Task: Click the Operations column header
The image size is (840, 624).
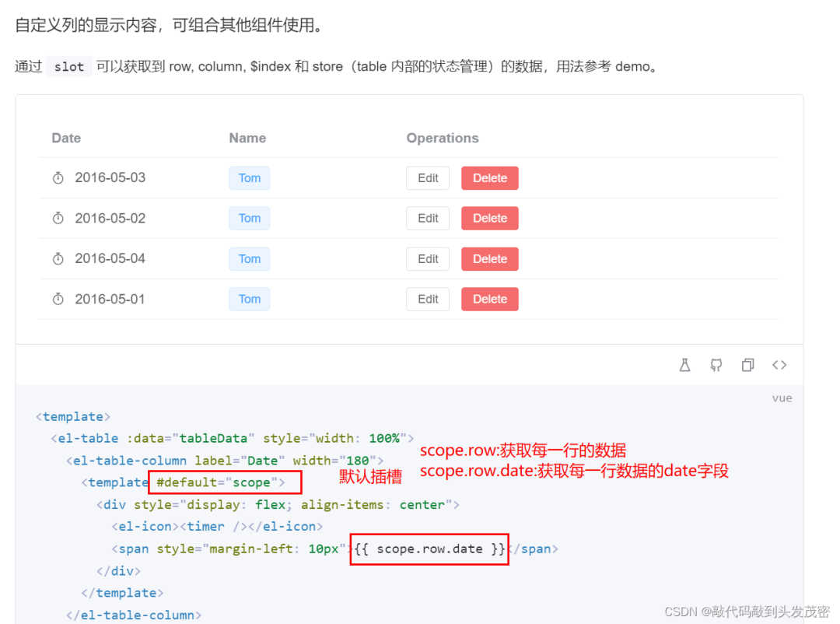Action: click(x=443, y=138)
